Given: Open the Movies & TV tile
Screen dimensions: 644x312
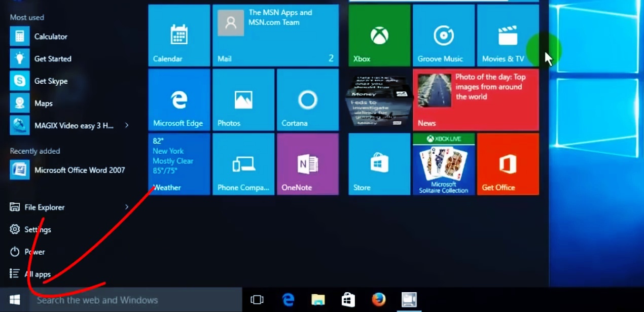Looking at the screenshot, I should click(x=508, y=36).
